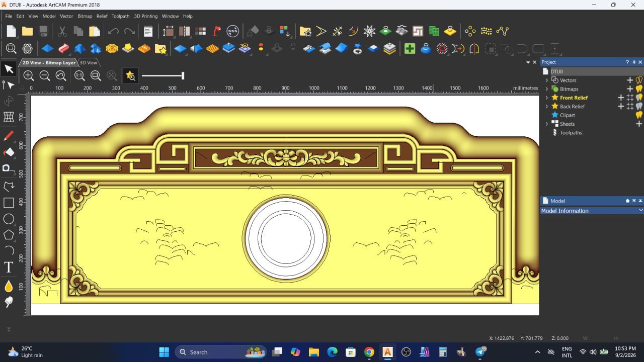
Task: Select Toolpaths in project tree
Action: click(x=571, y=133)
